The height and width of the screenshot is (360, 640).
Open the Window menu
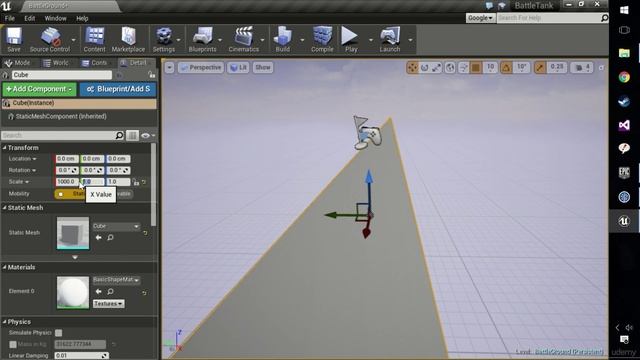pyautogui.click(x=55, y=18)
